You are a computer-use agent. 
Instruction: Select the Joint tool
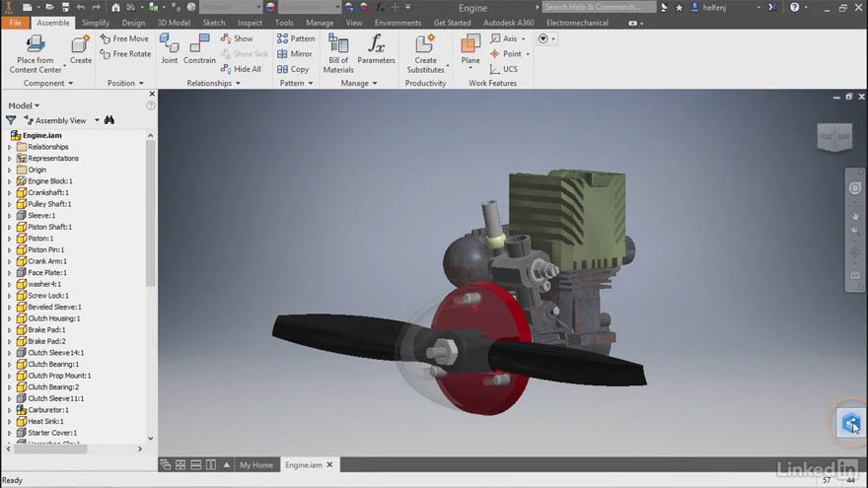tap(170, 48)
